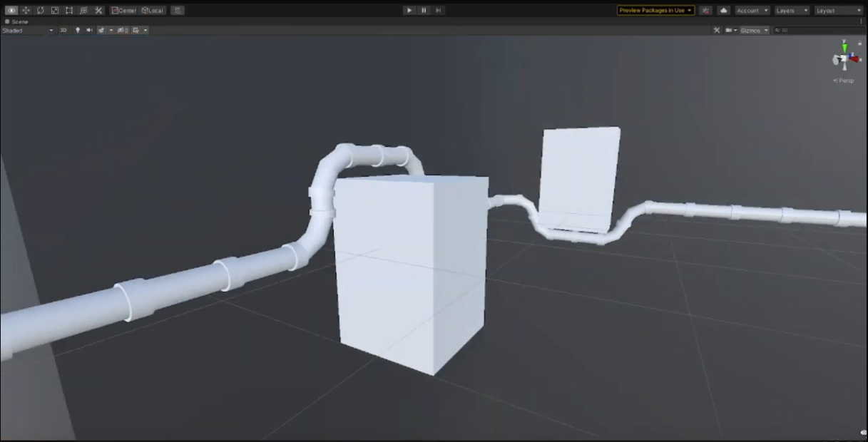This screenshot has height=442, width=868.
Task: Select the Rect Transform tool
Action: (68, 10)
